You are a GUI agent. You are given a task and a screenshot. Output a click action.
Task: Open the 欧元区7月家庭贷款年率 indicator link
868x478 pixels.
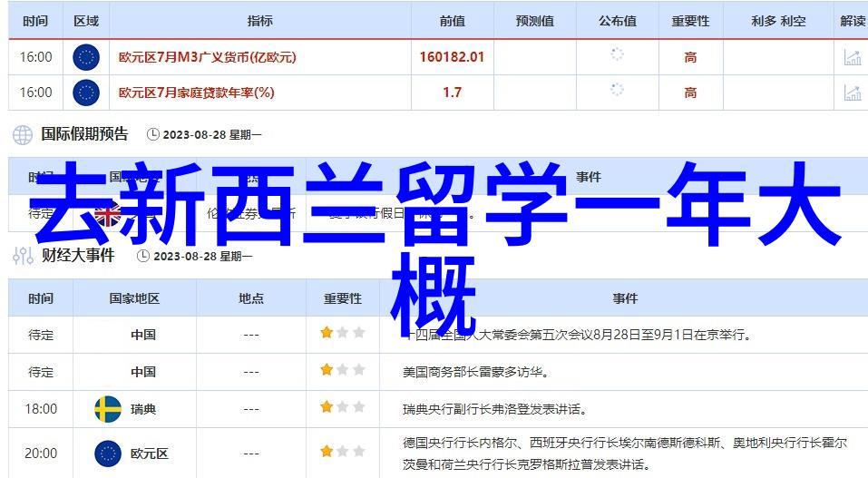(197, 93)
